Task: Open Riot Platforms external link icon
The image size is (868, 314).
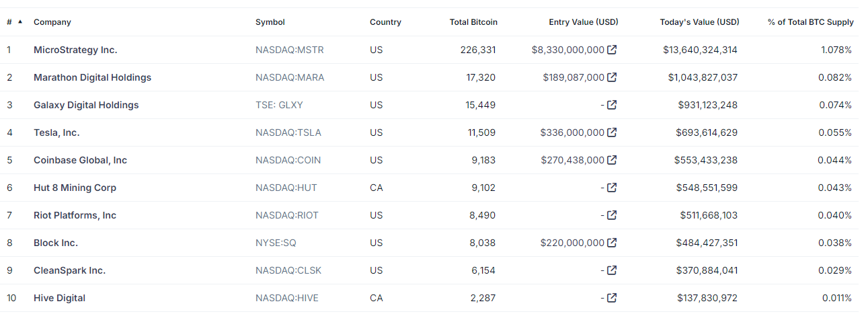Action: 612,215
